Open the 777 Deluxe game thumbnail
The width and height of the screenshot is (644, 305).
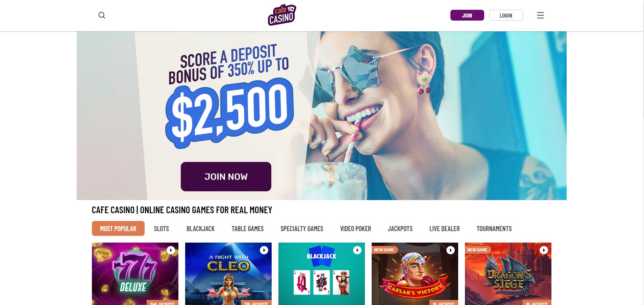tap(135, 274)
